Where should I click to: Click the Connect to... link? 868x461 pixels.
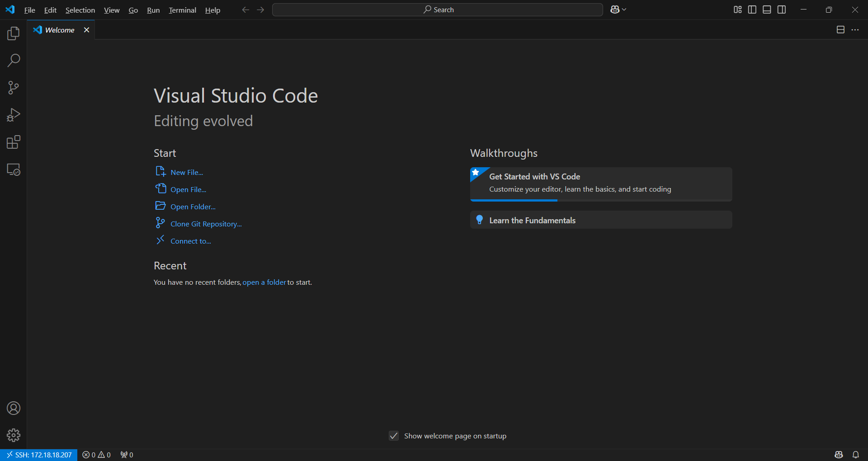pos(191,241)
